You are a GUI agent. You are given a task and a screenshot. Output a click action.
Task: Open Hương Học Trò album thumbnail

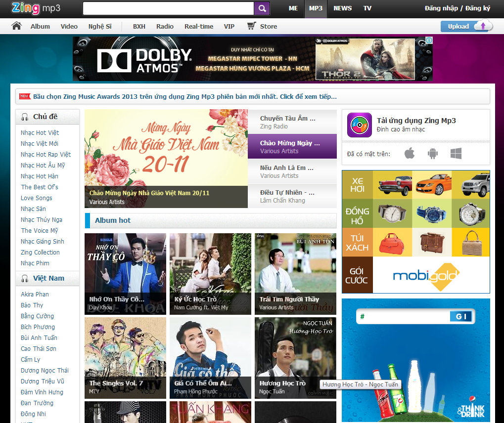(x=295, y=358)
